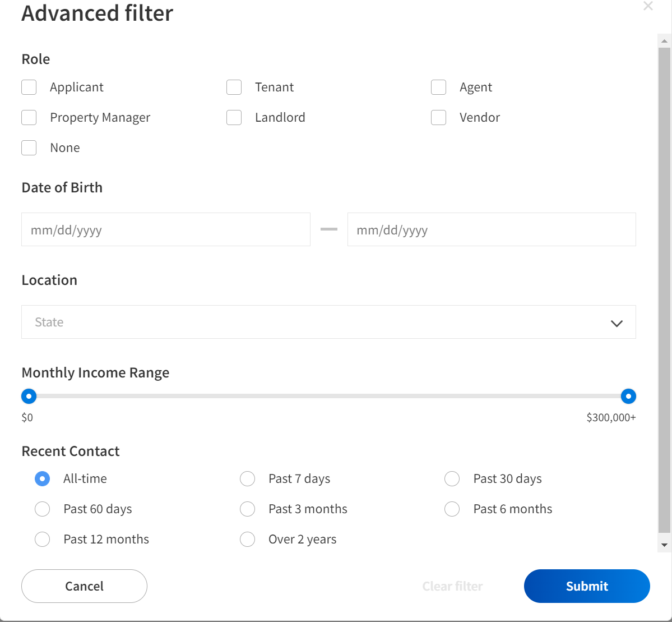672x622 pixels.
Task: Check the Property Manager checkbox
Action: pyautogui.click(x=29, y=117)
